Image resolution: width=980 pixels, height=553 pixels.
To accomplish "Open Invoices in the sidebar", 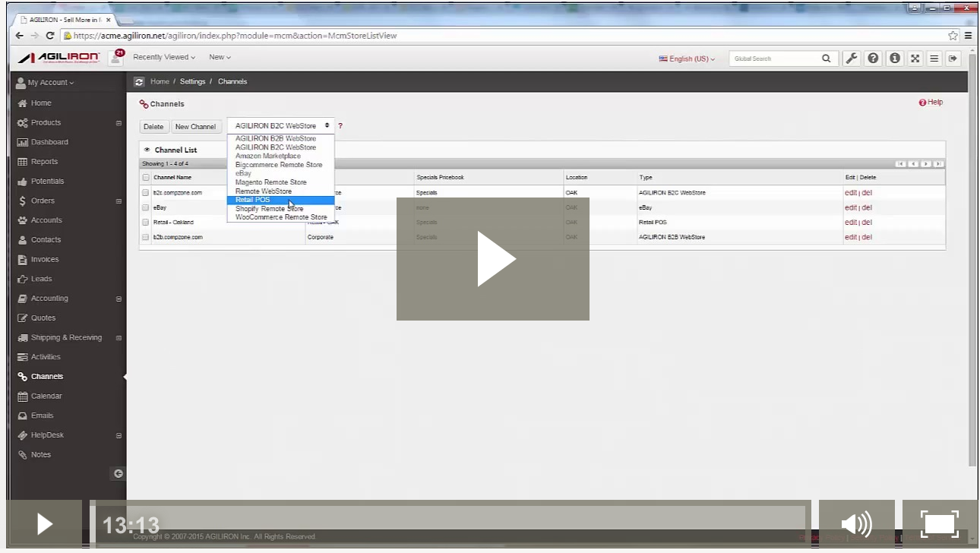I will 45,260.
